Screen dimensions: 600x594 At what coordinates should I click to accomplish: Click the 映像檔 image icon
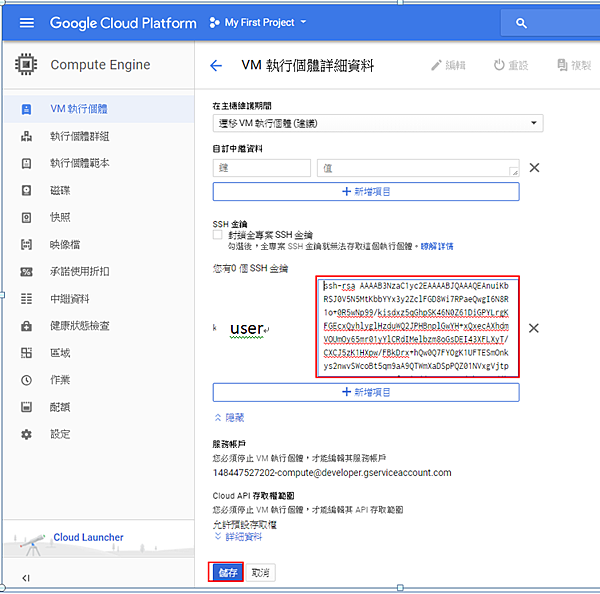tap(26, 245)
